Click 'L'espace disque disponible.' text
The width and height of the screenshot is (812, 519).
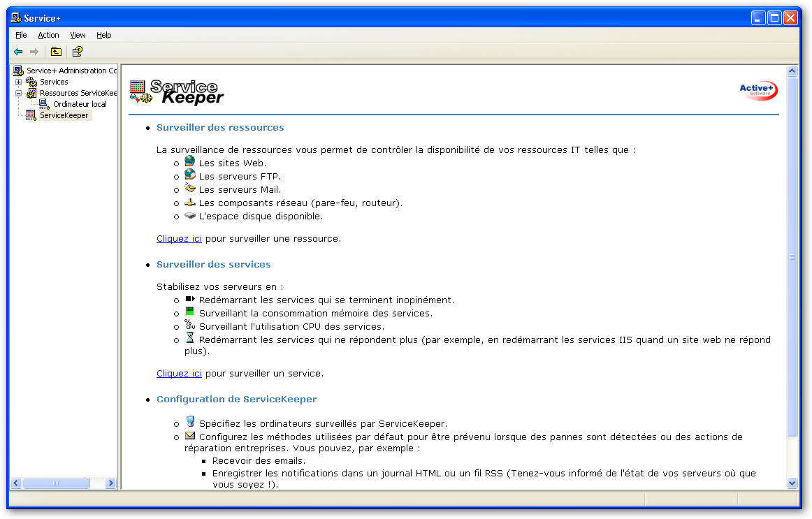coord(261,217)
